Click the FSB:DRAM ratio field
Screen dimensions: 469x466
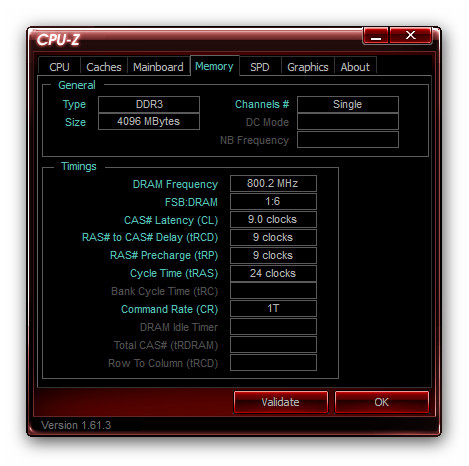point(273,201)
